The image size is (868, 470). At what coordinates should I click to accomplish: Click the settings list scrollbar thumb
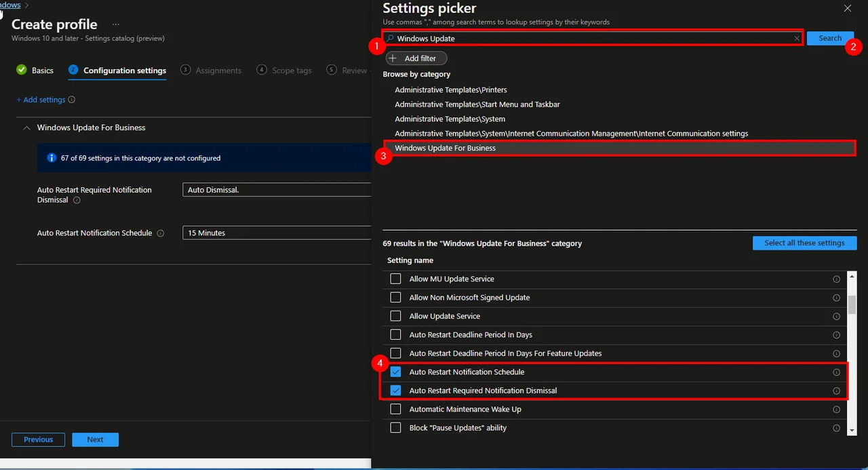pos(852,305)
